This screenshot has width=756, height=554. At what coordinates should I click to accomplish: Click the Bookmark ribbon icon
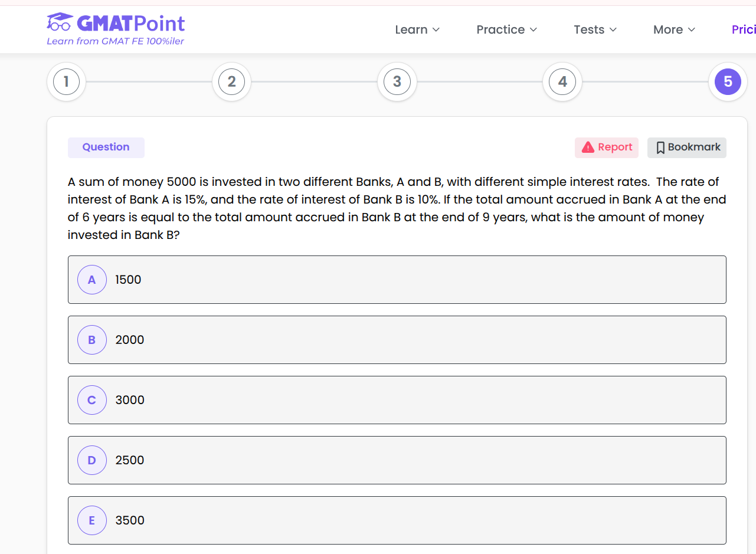coord(660,147)
